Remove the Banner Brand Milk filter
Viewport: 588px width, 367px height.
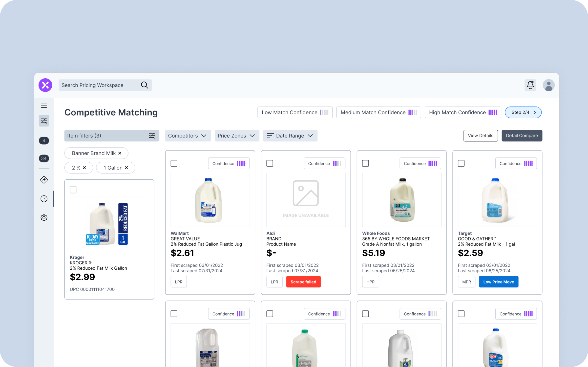[120, 153]
